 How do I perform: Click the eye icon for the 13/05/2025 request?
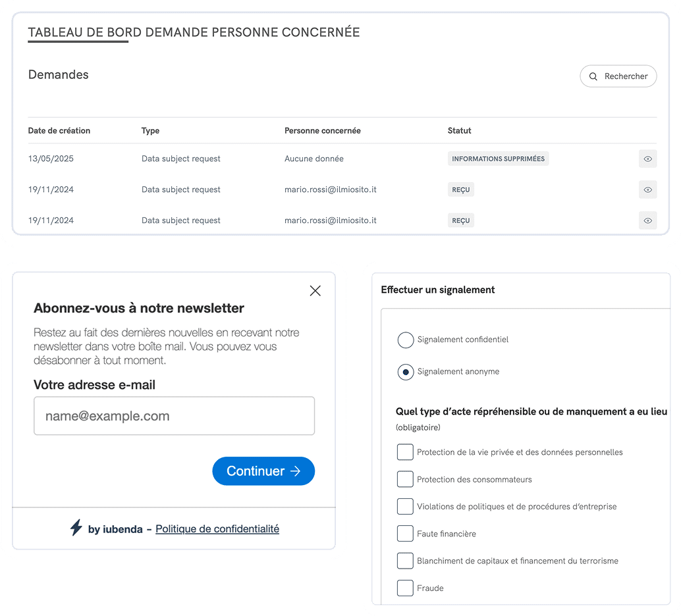pyautogui.click(x=647, y=159)
